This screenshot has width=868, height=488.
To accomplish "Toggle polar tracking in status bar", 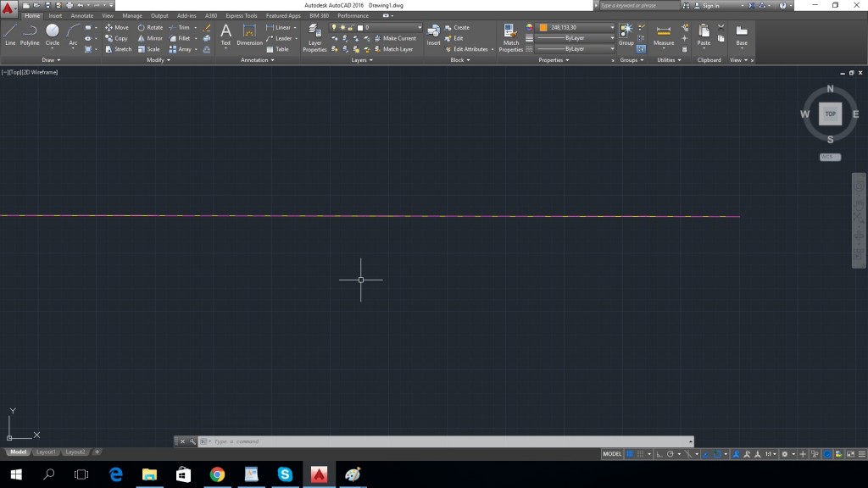I will coord(670,454).
